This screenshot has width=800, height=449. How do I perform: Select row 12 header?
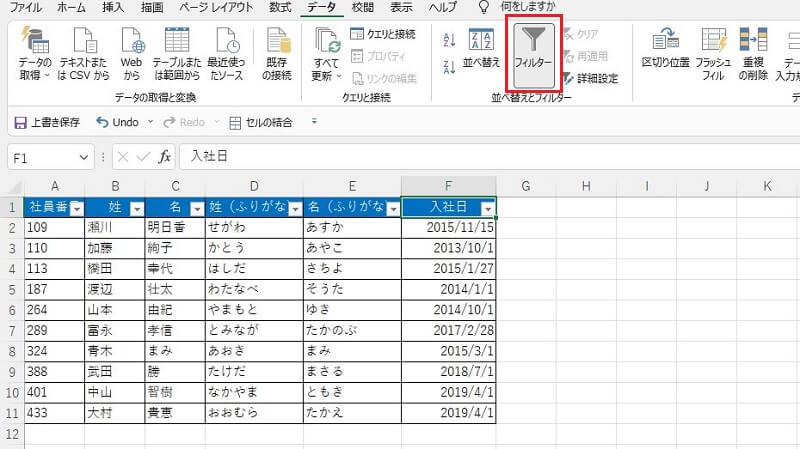tap(12, 434)
